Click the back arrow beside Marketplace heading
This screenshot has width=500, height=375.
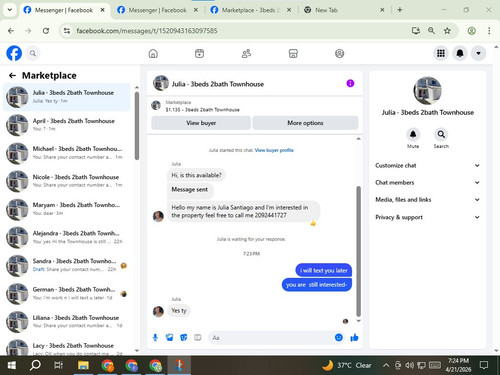[x=12, y=76]
